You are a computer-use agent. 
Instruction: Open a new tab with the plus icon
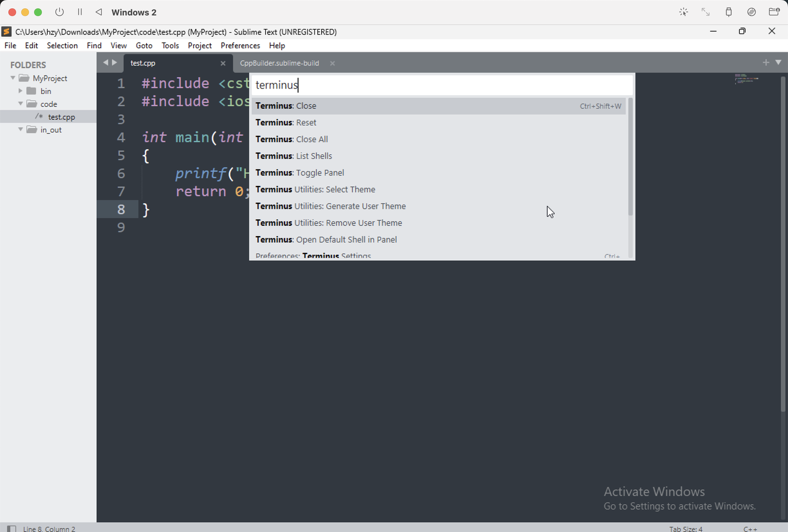coord(766,62)
